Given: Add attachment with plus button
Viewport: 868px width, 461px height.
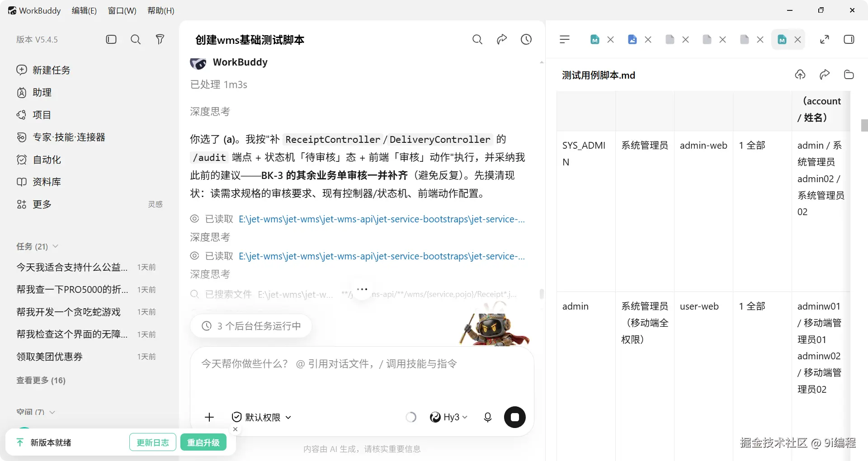Looking at the screenshot, I should click(209, 417).
